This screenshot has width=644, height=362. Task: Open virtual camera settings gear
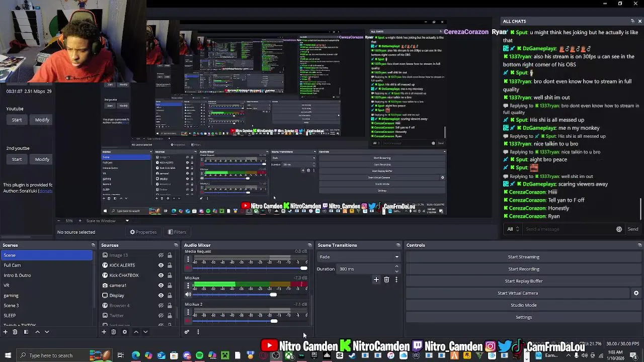click(x=636, y=293)
